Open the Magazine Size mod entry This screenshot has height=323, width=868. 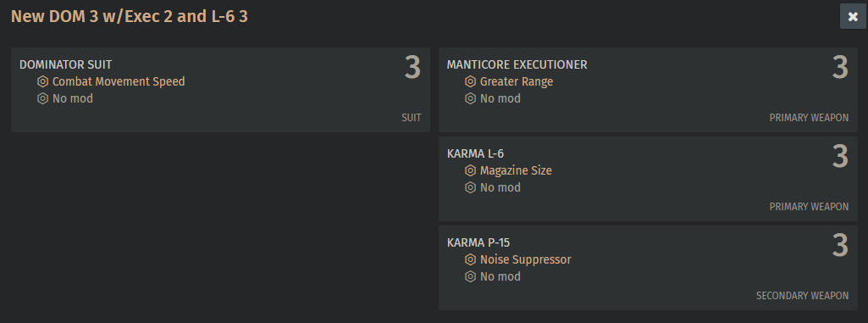tap(516, 170)
